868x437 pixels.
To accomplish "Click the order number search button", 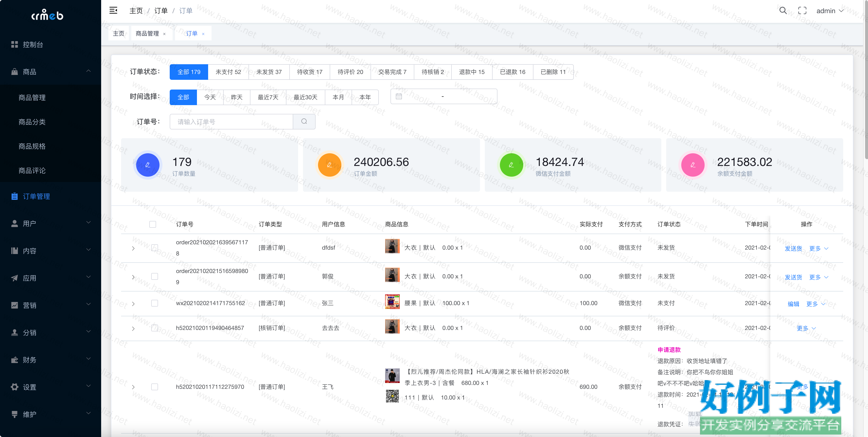I will [x=304, y=121].
